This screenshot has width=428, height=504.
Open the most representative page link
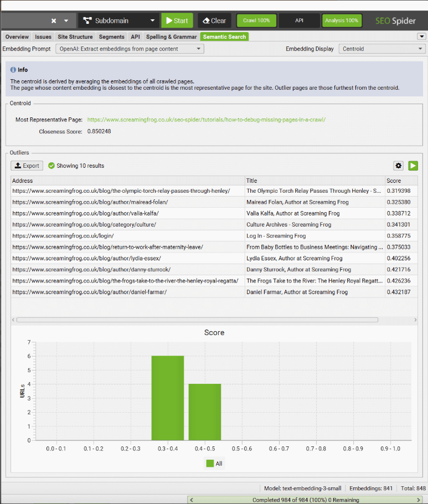click(x=207, y=119)
